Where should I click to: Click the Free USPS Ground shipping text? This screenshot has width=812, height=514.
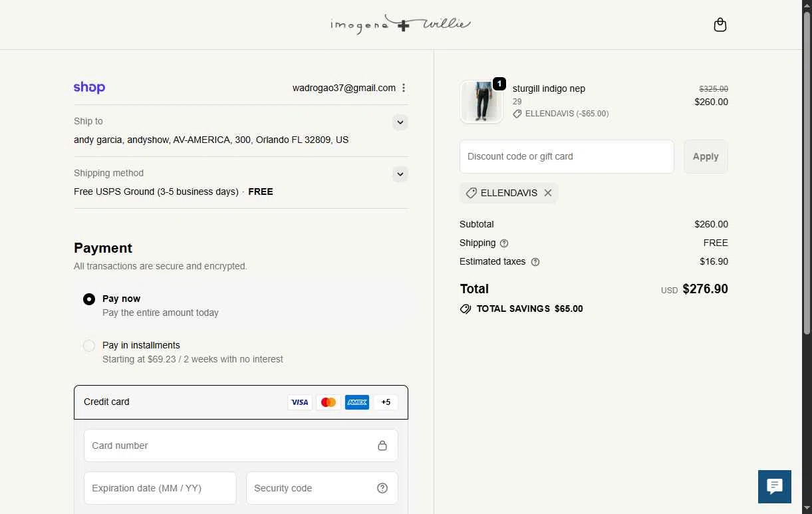(x=156, y=192)
